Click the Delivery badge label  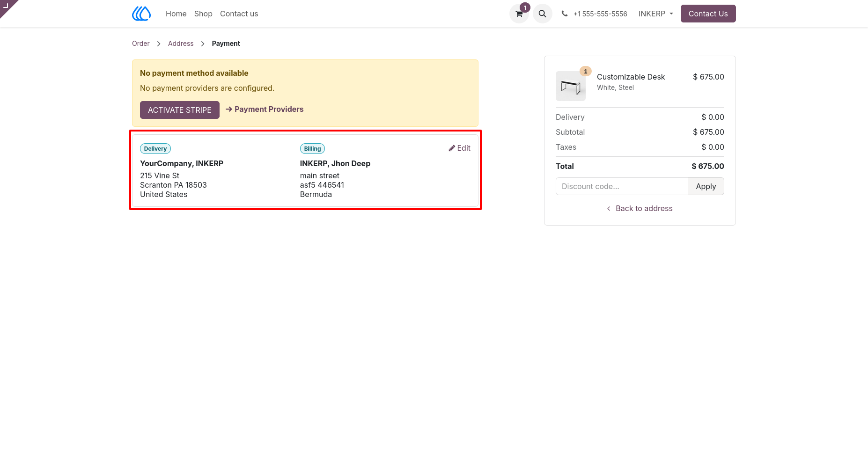click(155, 148)
